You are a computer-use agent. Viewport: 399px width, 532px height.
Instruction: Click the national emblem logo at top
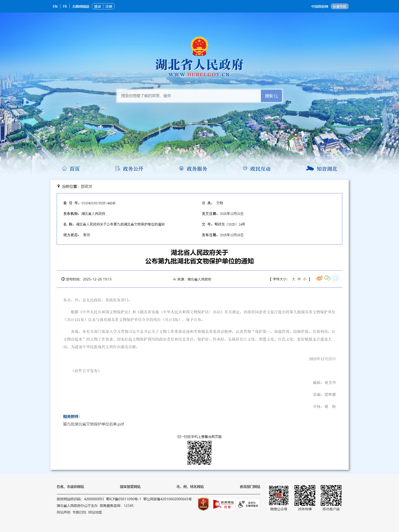pyautogui.click(x=199, y=46)
